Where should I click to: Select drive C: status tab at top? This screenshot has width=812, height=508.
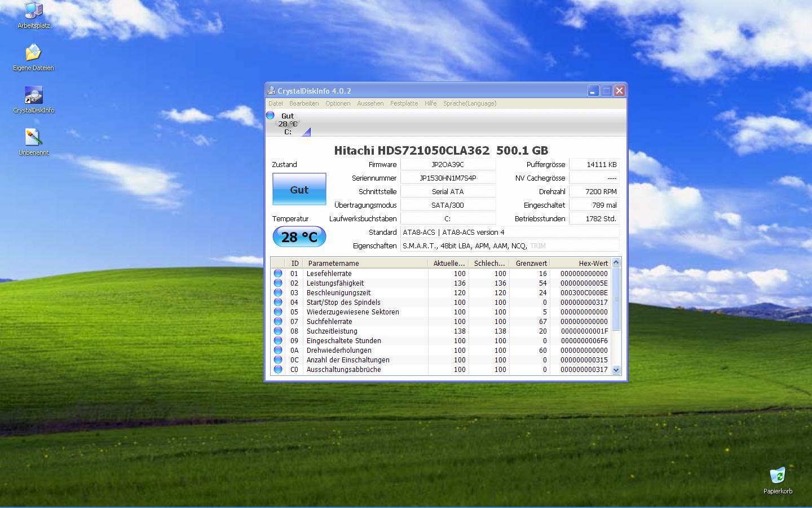coord(288,124)
